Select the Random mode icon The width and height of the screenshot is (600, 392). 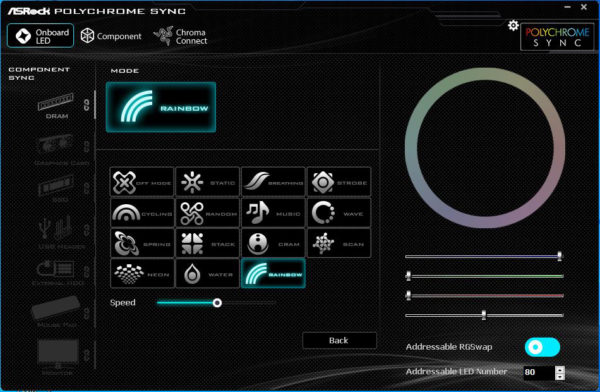(x=207, y=213)
